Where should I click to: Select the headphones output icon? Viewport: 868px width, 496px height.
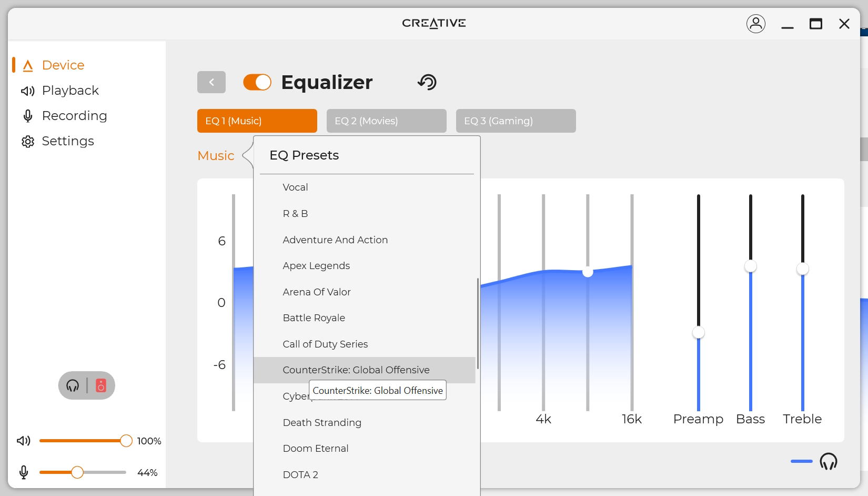point(73,385)
